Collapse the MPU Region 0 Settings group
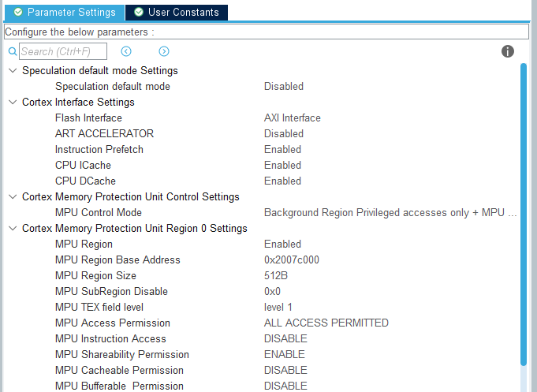This screenshot has width=537, height=392. coord(12,228)
